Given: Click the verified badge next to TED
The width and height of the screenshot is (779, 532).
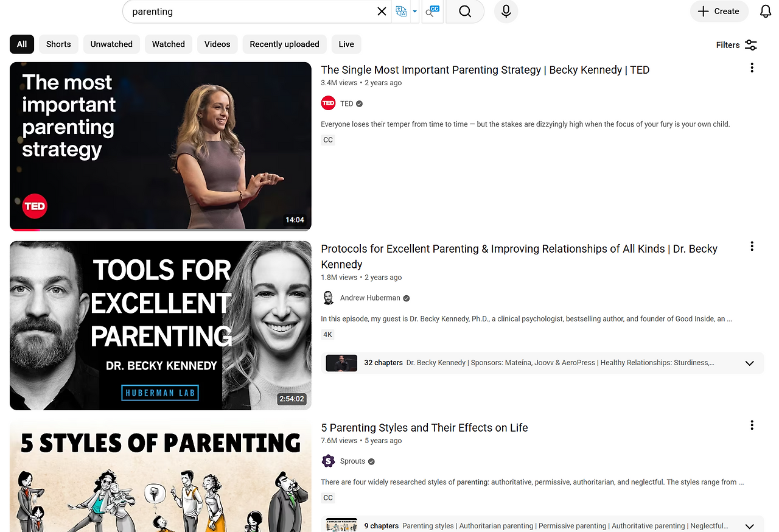Looking at the screenshot, I should pyautogui.click(x=360, y=104).
